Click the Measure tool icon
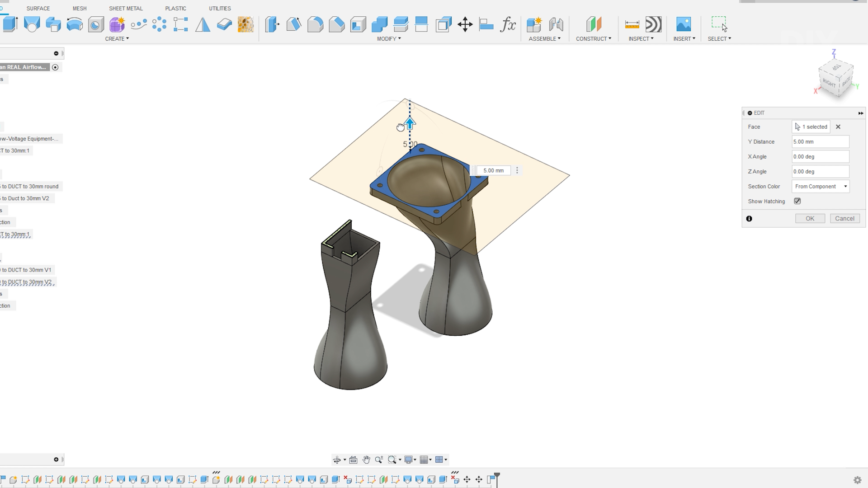 click(x=631, y=24)
